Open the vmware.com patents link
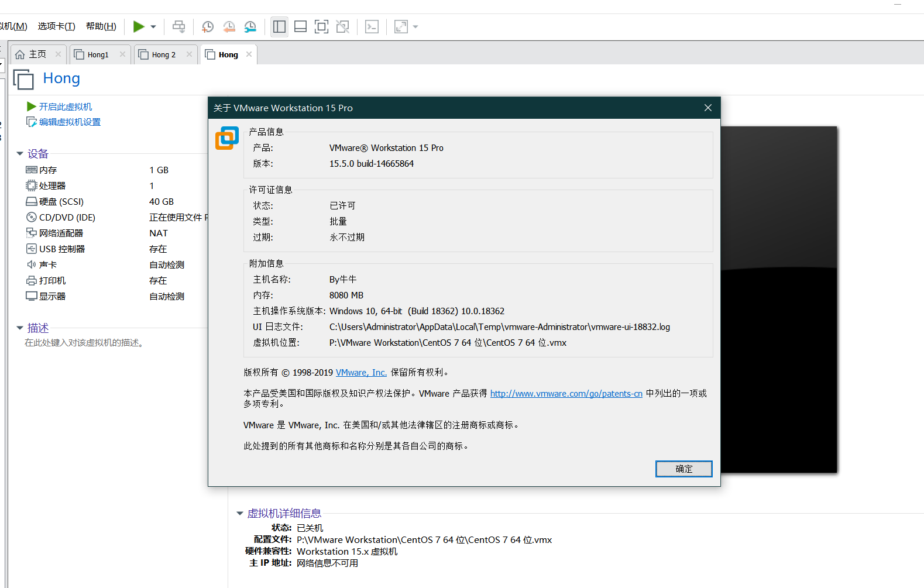This screenshot has height=588, width=924. [x=566, y=394]
